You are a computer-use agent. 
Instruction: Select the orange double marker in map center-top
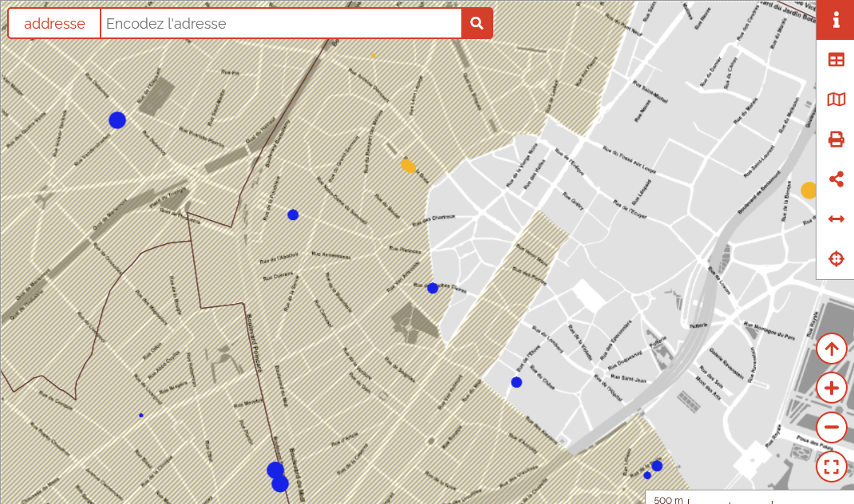click(x=408, y=166)
